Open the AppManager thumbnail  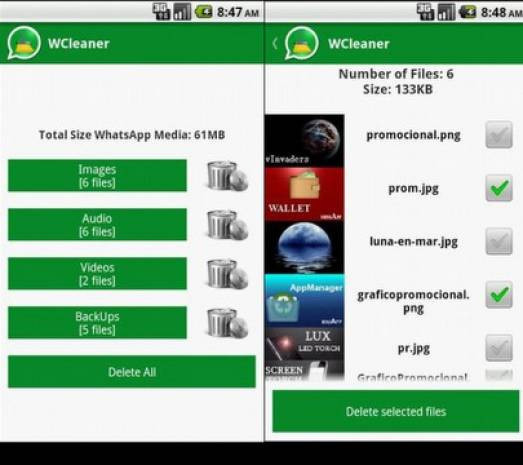tap(305, 301)
